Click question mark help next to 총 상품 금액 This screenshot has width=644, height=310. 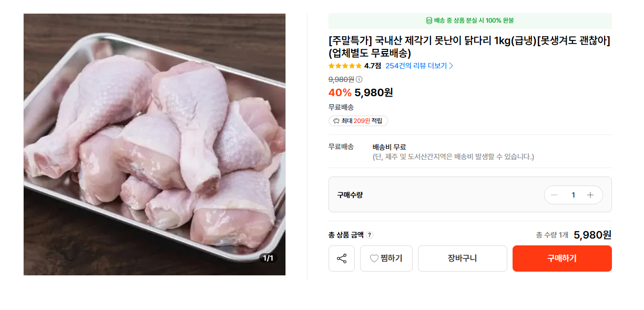click(370, 235)
